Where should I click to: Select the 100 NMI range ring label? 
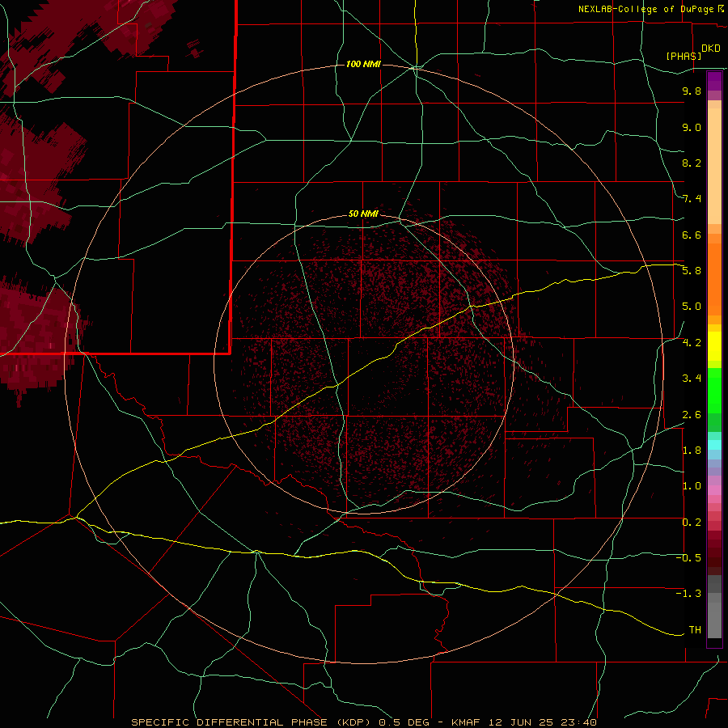tap(363, 64)
